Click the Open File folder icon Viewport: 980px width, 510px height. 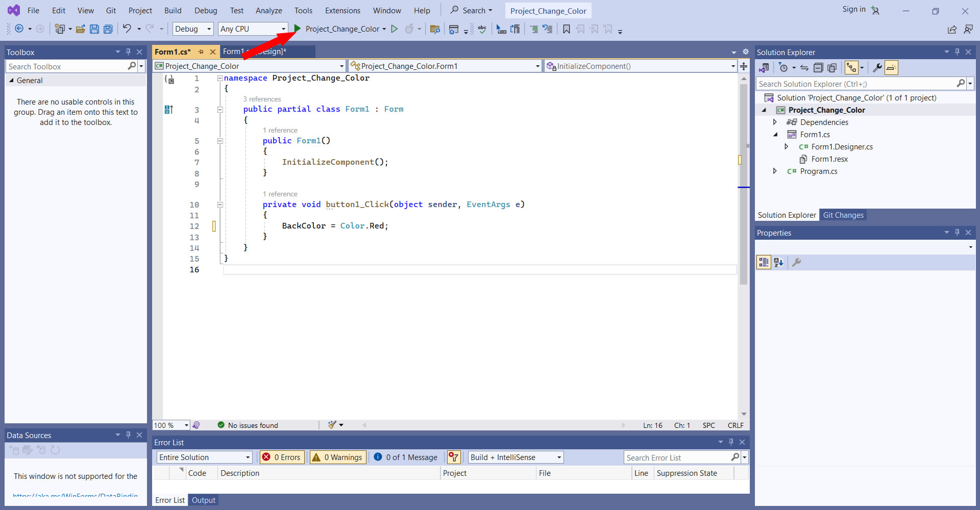point(80,29)
